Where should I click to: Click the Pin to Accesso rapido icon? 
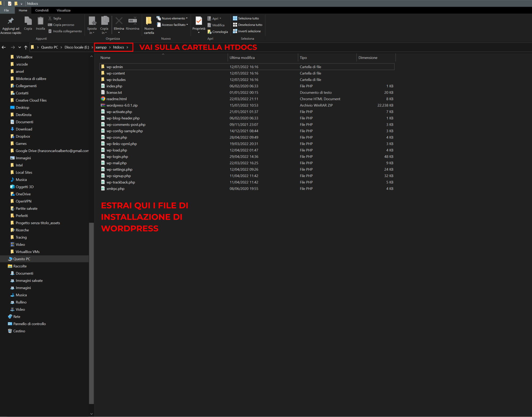(11, 21)
